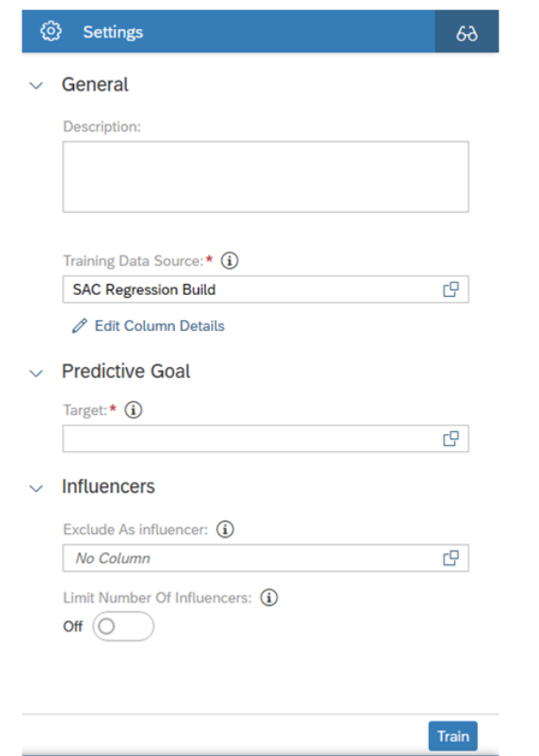Click info icon for Limit Number Of Influencers
Image resolution: width=539 pixels, height=756 pixels.
269,597
